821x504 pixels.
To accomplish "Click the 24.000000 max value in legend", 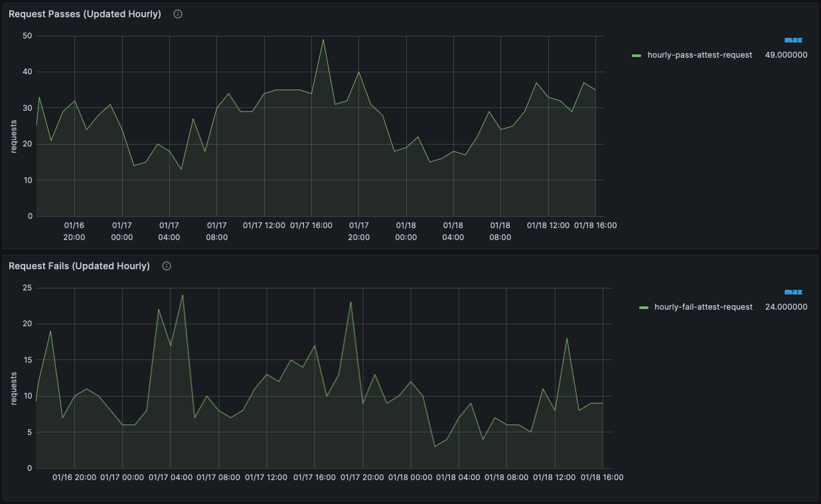I will 786,307.
